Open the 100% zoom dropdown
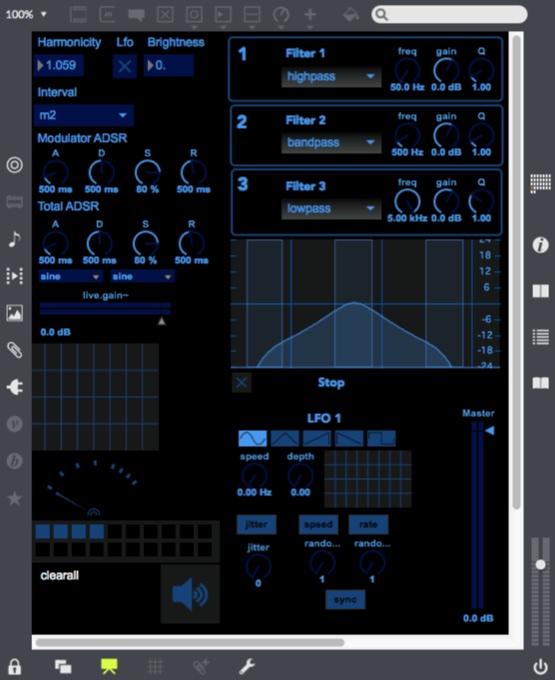The width and height of the screenshot is (555, 680). click(x=26, y=14)
